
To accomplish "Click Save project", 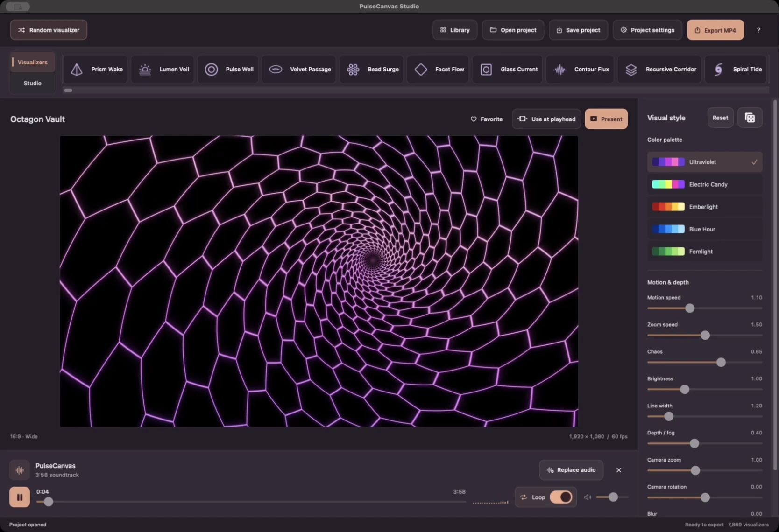I will click(578, 30).
